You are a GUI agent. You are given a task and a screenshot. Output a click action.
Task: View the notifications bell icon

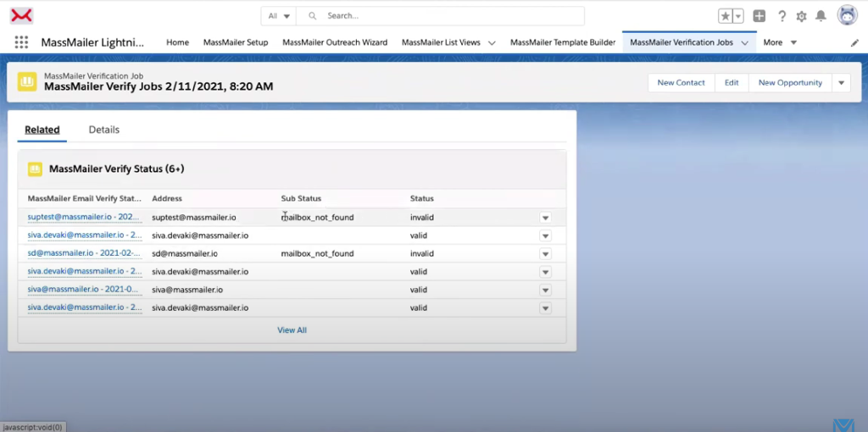821,16
